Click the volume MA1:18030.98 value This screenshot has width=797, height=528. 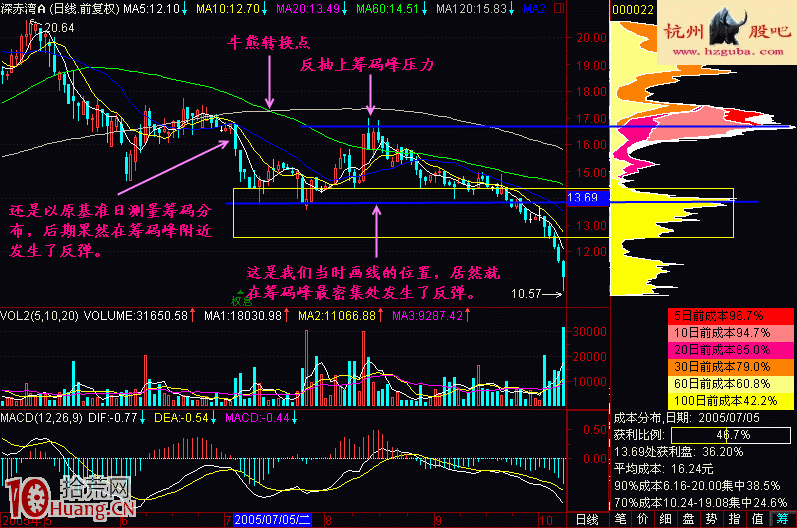pos(242,316)
